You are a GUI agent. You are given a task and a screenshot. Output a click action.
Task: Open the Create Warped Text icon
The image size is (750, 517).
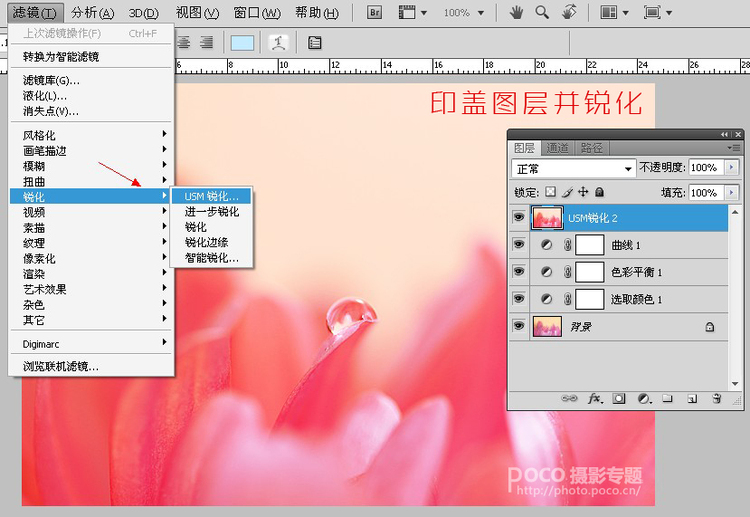click(x=279, y=43)
